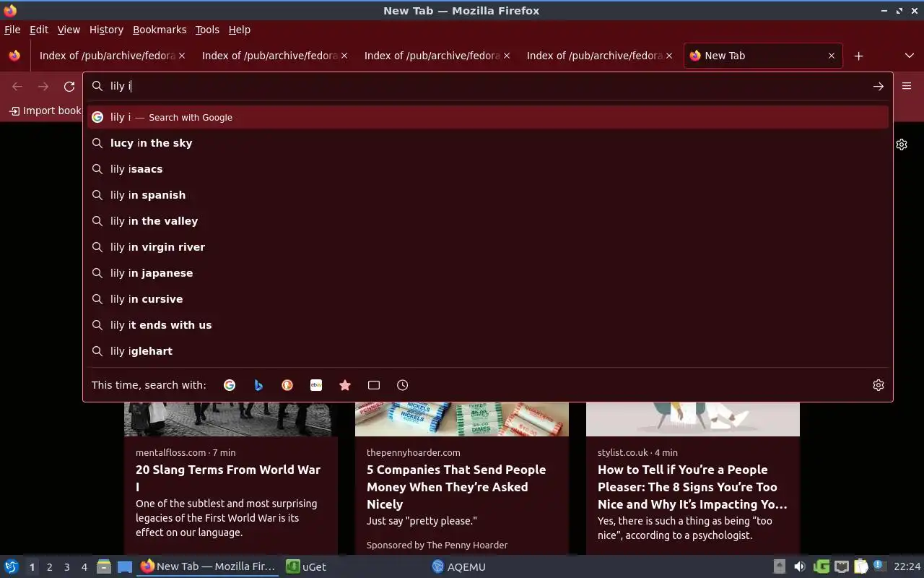This screenshot has width=924, height=578.
Task: Open the file manager taskbar icon
Action: (x=103, y=566)
